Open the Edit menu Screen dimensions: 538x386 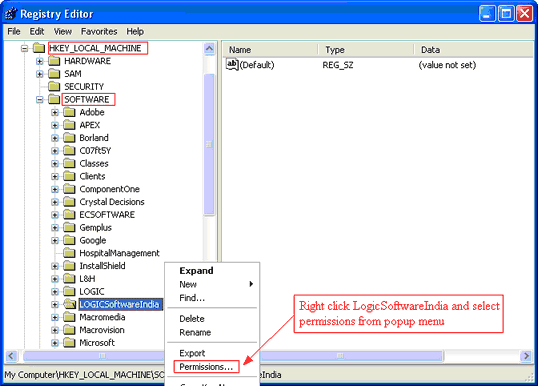37,32
